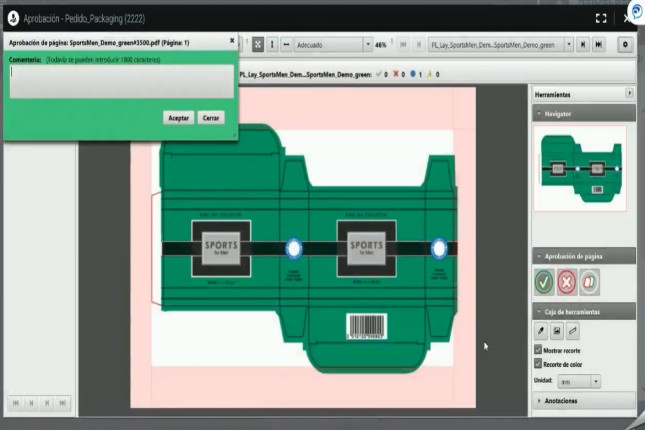Toggle the Recorte de color checkbox
The height and width of the screenshot is (430, 645).
point(539,364)
